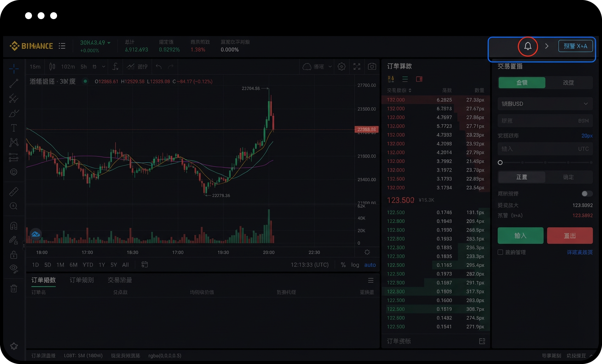This screenshot has height=364, width=602.
Task: Select the text annotation tool
Action: (14, 128)
